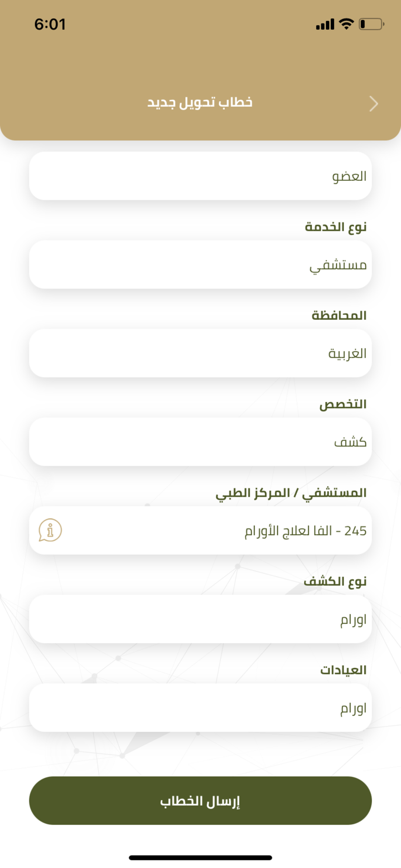Tap the المستشفي / المركز الطبي label

click(291, 493)
